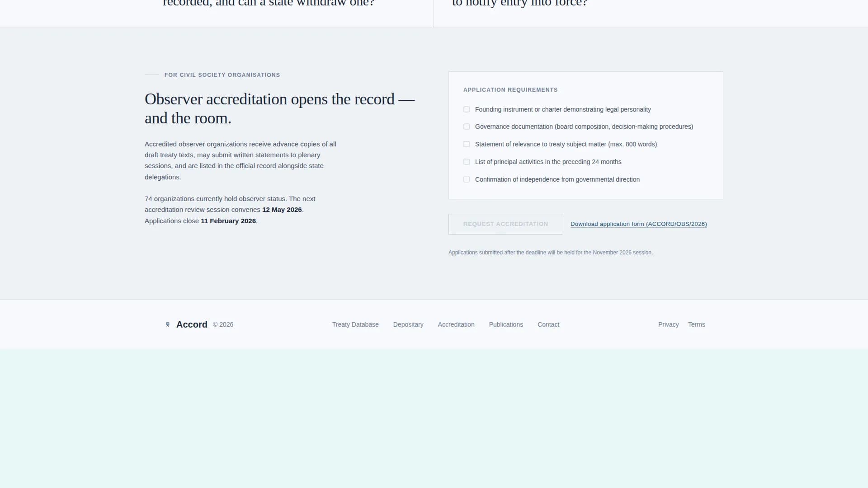Check Statement of relevance checkbox
The width and height of the screenshot is (868, 488).
coord(467,144)
